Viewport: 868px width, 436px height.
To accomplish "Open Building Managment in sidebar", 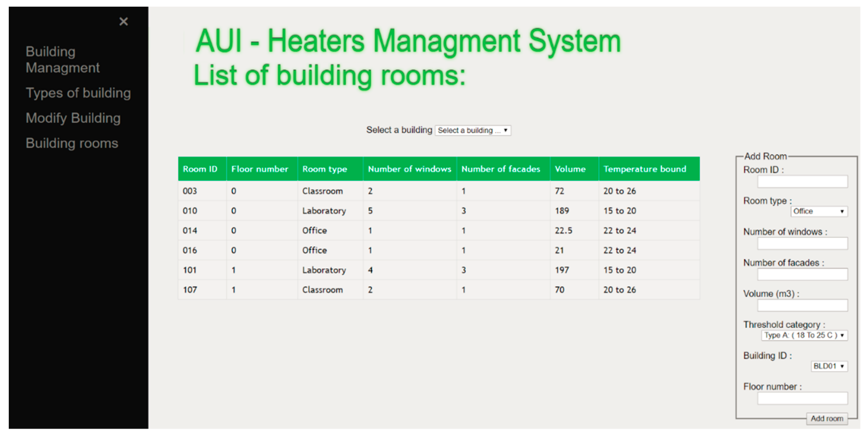I will pos(62,60).
